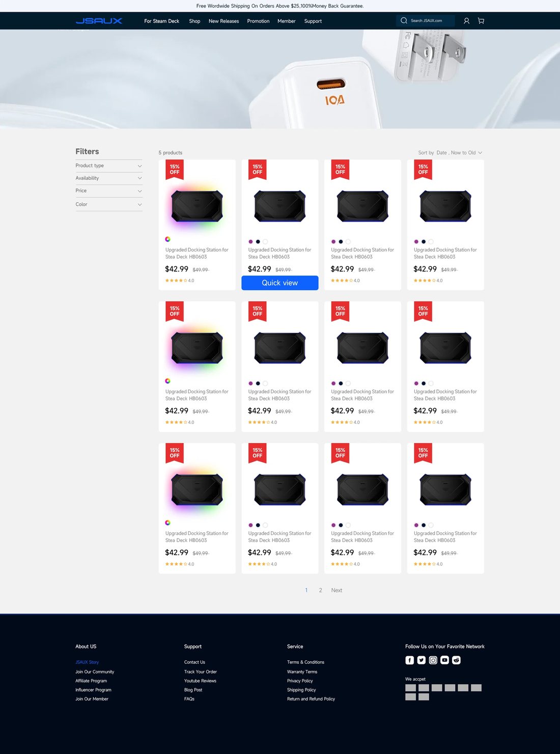
Task: Open the JSAUX Story footer link
Action: tap(87, 662)
